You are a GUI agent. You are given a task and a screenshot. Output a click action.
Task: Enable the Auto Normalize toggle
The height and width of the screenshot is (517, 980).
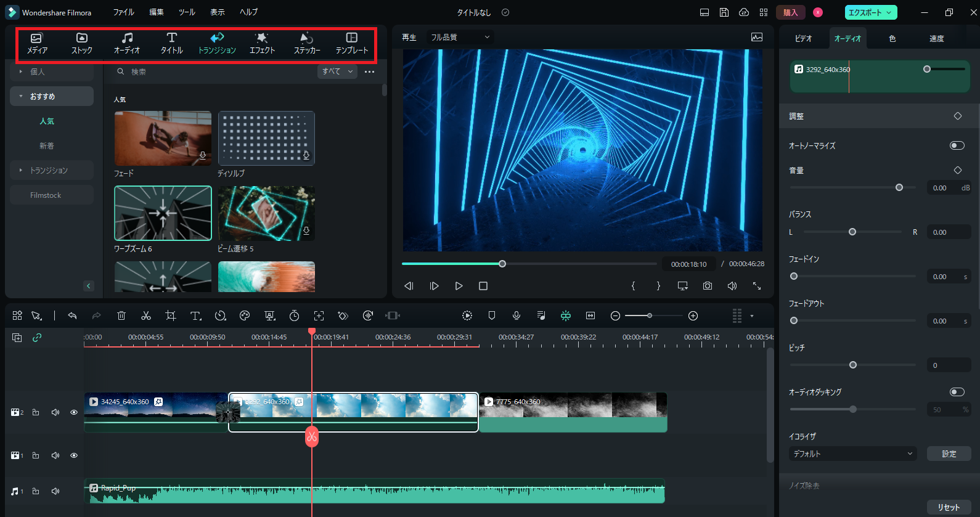(x=957, y=145)
